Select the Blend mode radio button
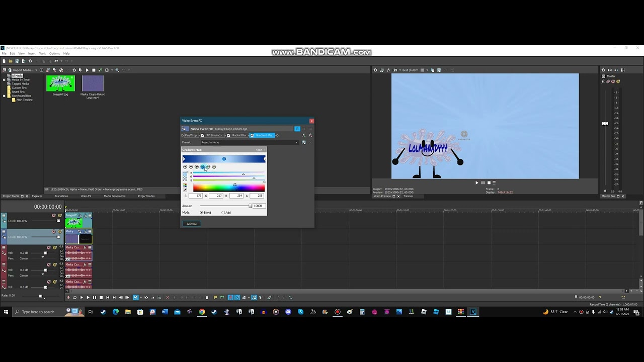 coord(201,213)
